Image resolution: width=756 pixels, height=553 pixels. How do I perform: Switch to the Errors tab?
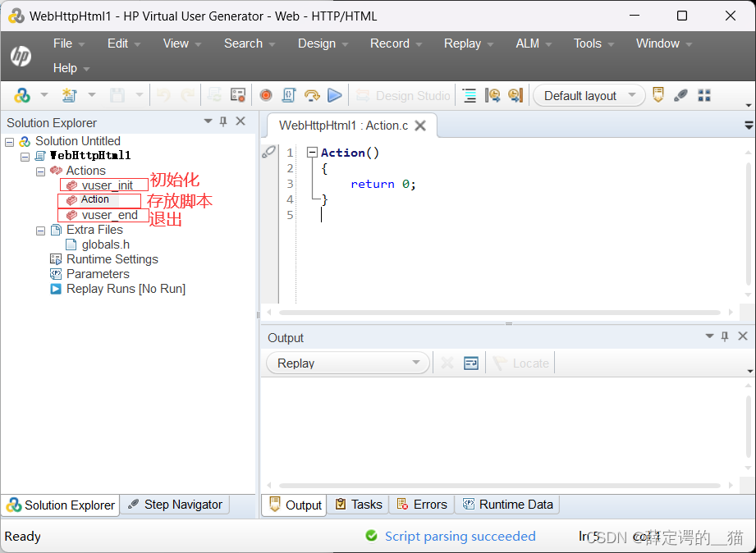[422, 505]
